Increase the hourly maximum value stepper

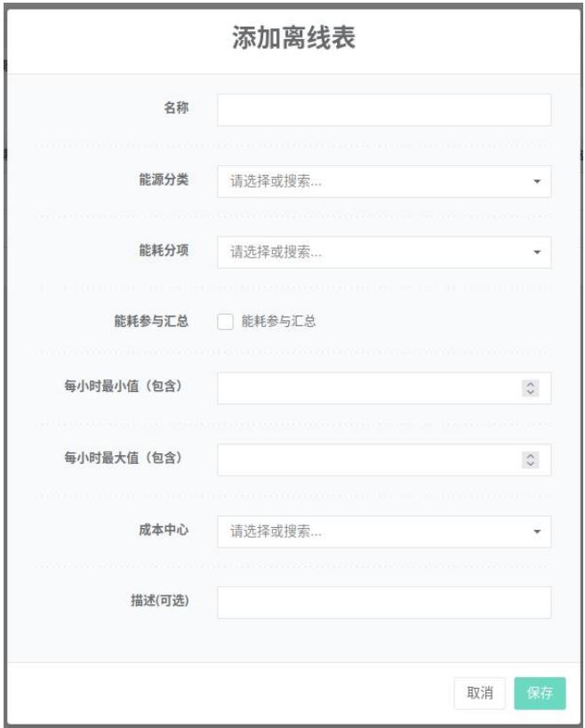pos(531,456)
